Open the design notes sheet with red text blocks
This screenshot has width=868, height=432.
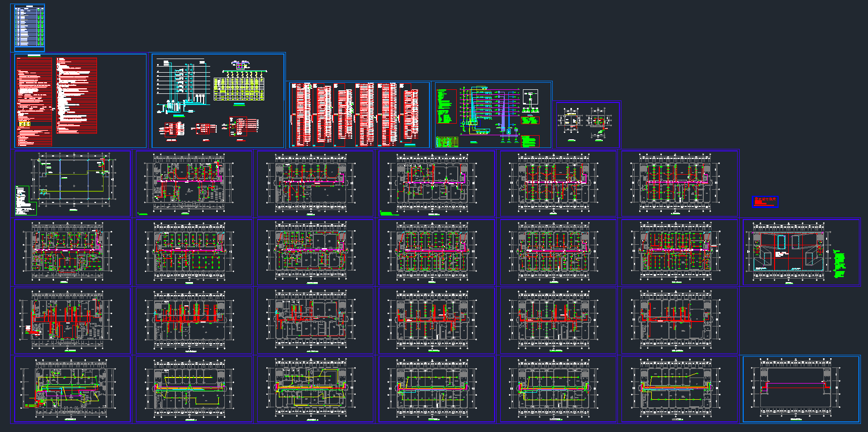coord(80,101)
